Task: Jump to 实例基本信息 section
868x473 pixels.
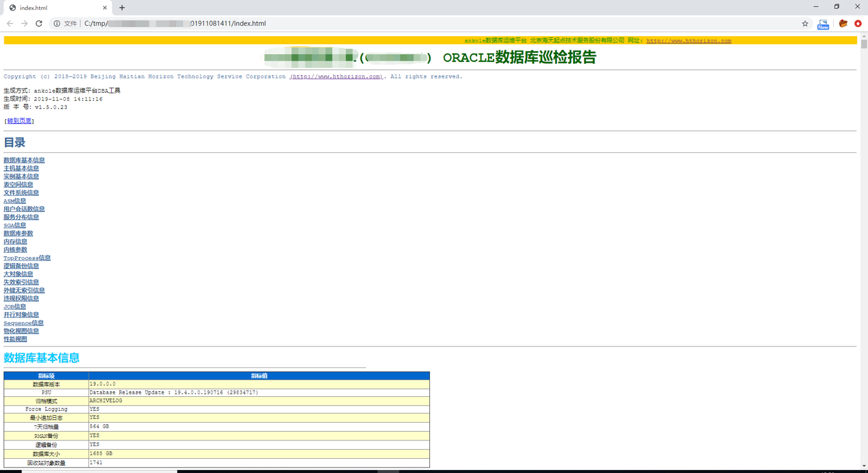Action: tap(21, 176)
